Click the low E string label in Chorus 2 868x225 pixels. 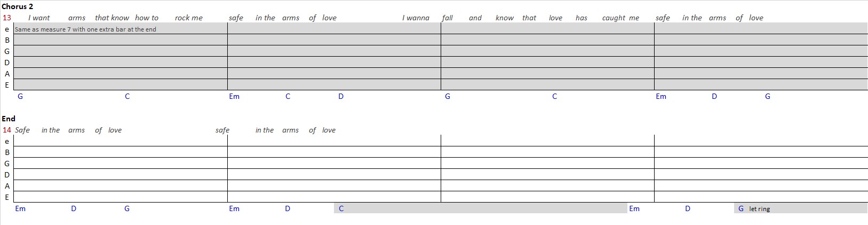[7, 85]
